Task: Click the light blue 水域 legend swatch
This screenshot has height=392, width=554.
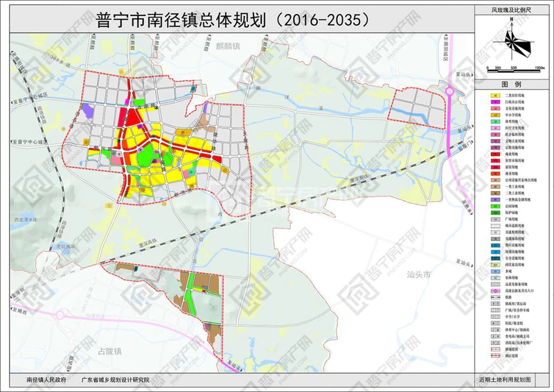Action: 495,270
